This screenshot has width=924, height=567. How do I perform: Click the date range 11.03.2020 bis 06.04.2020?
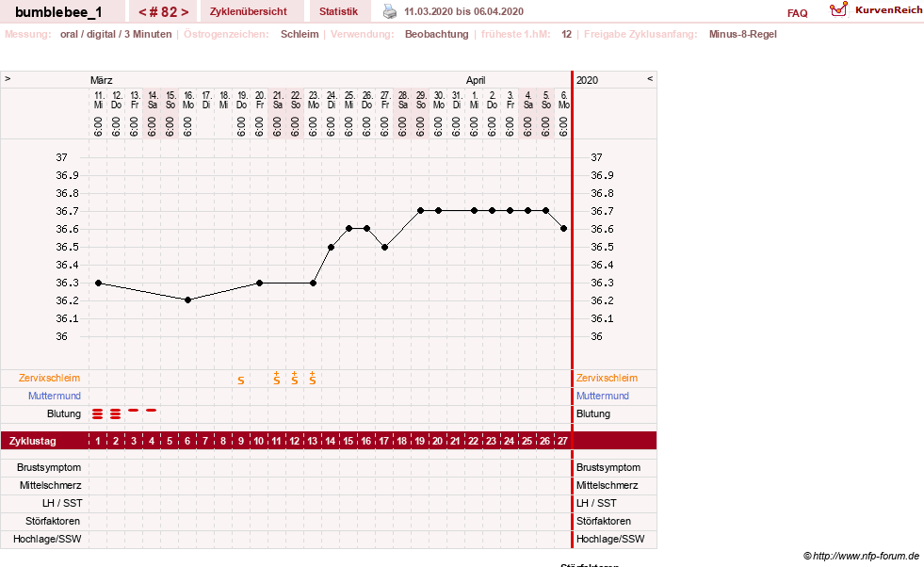click(x=463, y=11)
